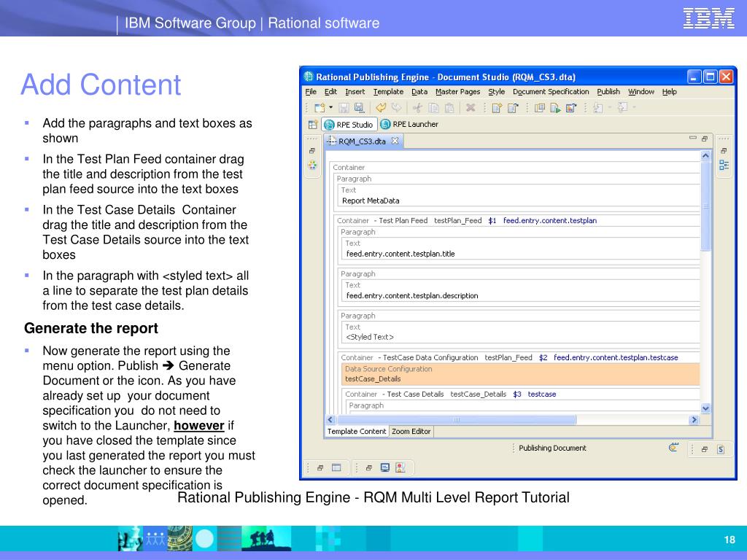The image size is (747, 560).
Task: Minimize the RQM_CS3.dta editor pane
Action: tap(693, 138)
